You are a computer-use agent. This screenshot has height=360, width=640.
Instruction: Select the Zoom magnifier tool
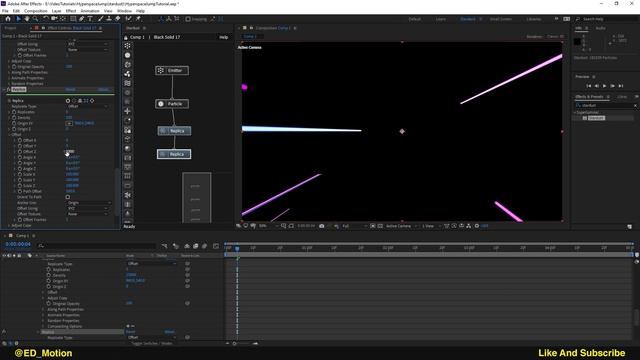tap(36, 19)
